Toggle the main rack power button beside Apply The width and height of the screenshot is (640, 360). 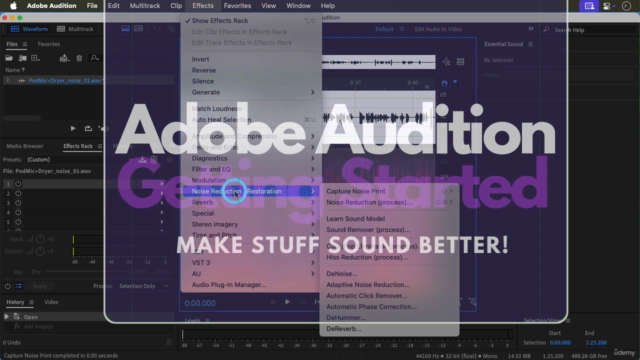click(x=8, y=286)
